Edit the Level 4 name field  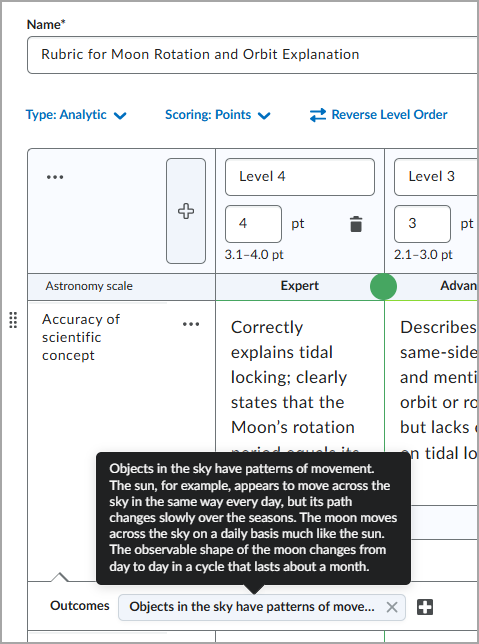(x=299, y=177)
